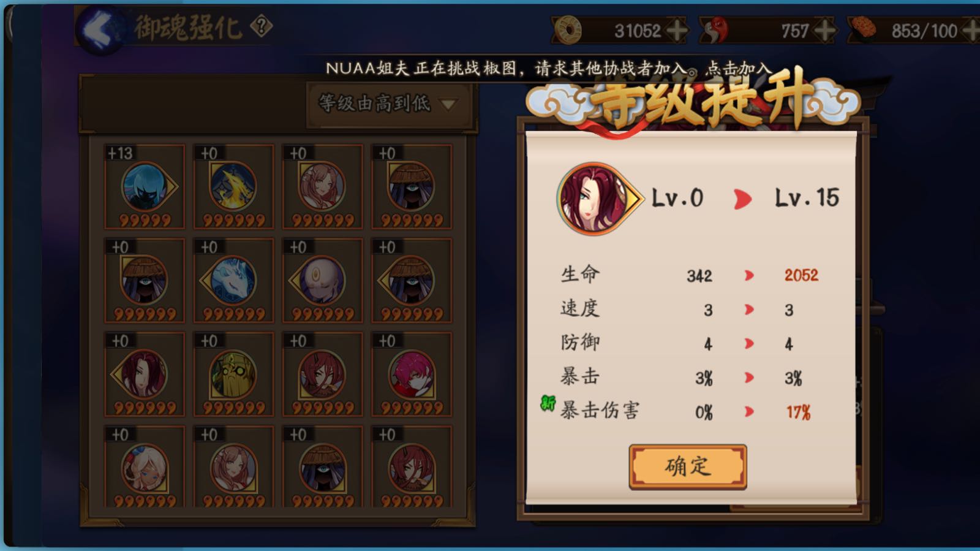This screenshot has height=551, width=980.
Task: Select the bald purple monk soul
Action: pyautogui.click(x=322, y=281)
